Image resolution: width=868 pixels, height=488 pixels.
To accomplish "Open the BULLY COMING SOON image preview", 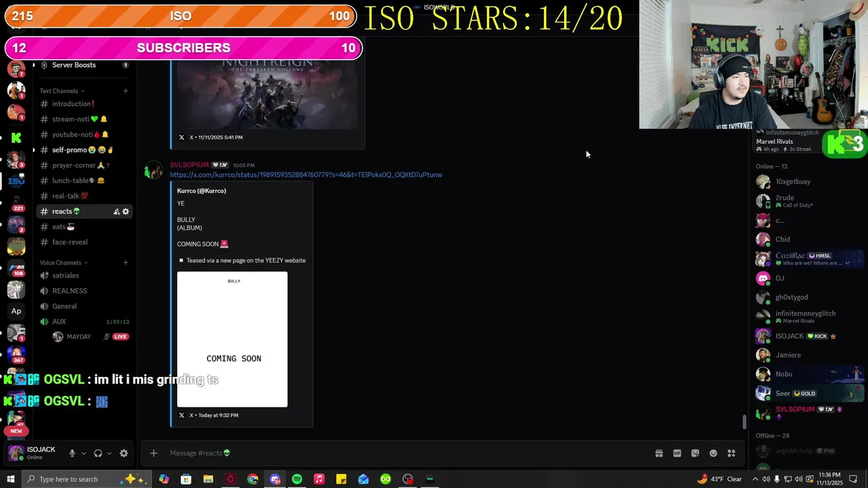I will tap(232, 340).
